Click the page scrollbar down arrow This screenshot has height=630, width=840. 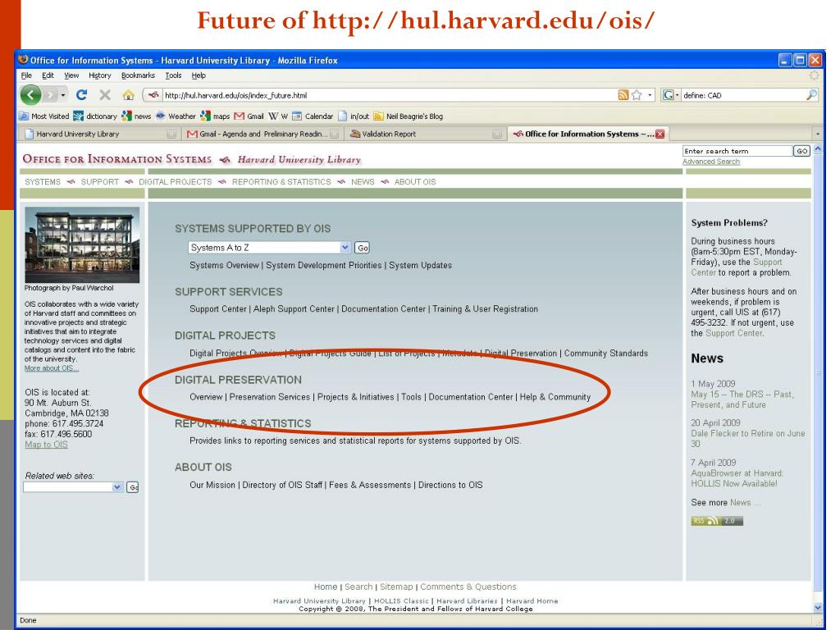pos(818,608)
